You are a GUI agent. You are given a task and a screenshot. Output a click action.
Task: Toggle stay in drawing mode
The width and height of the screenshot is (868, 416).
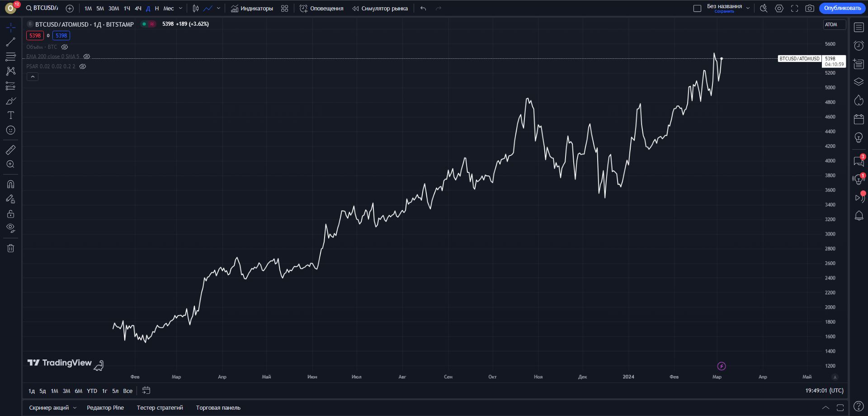(11, 199)
